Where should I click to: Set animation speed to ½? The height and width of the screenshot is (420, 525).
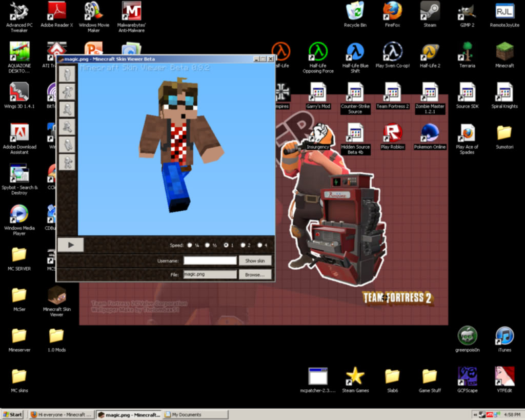pos(207,245)
